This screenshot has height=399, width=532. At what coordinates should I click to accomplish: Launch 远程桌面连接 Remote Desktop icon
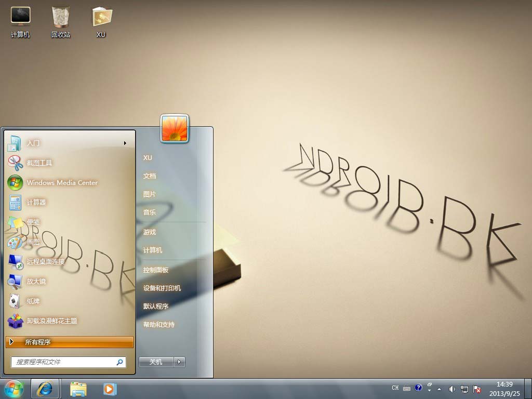click(x=16, y=261)
